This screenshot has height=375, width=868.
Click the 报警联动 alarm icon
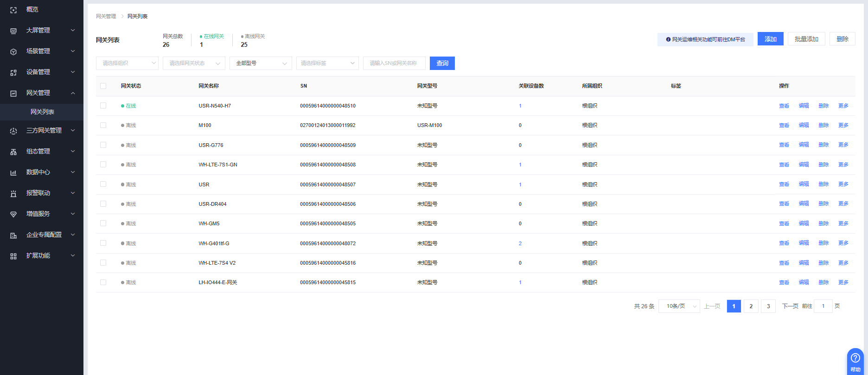(x=13, y=193)
